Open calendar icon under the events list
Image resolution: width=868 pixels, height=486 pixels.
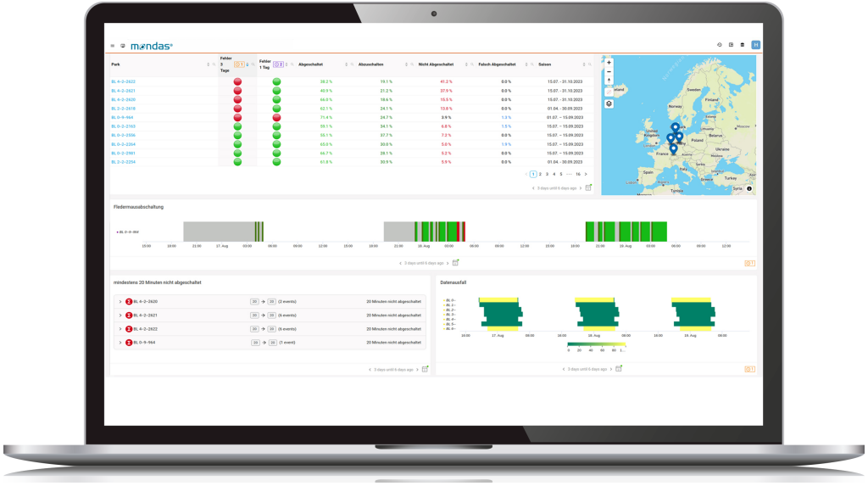pos(426,369)
